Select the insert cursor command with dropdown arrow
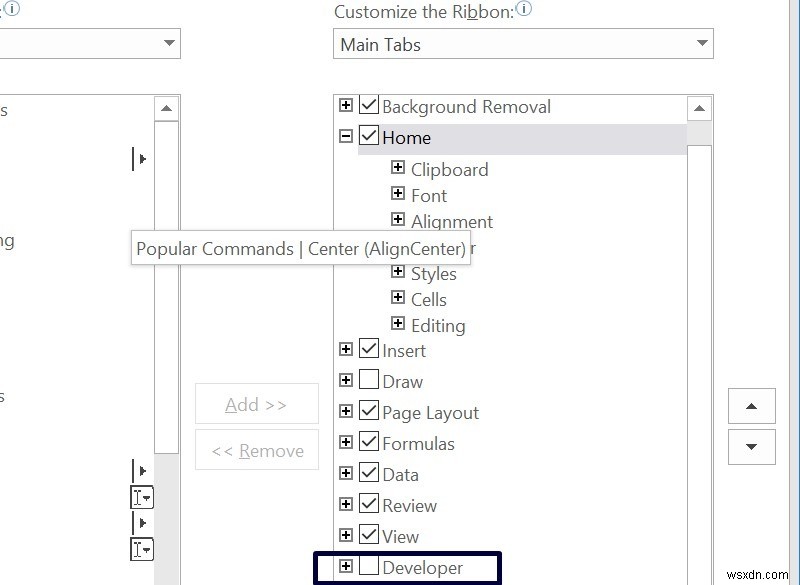Screen dimensions: 800x585 click(141, 496)
